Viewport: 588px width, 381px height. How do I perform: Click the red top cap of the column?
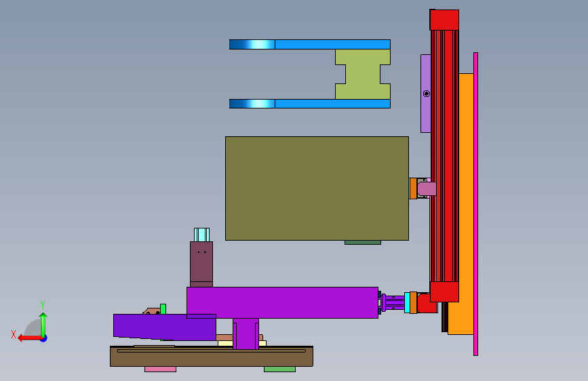(444, 20)
